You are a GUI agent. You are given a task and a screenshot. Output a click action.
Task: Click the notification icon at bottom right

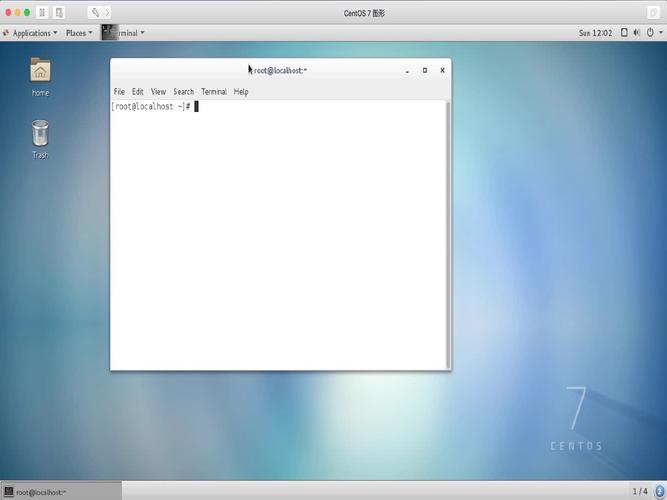659,491
